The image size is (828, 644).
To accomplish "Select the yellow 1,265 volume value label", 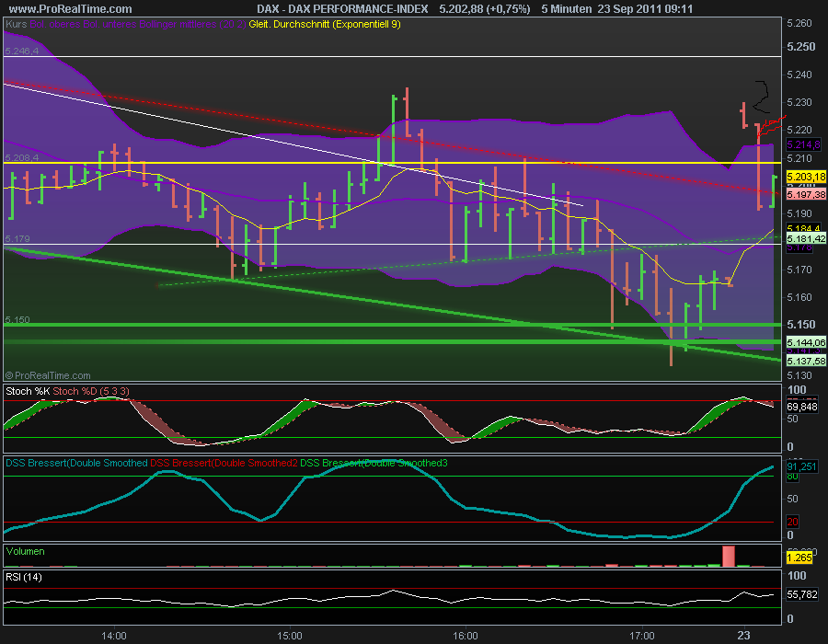I will (x=799, y=558).
